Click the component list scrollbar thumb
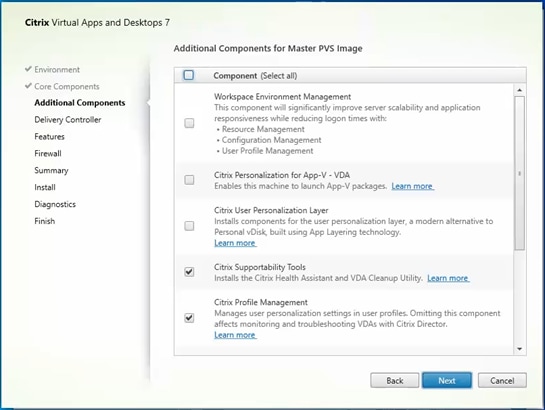 tap(520, 173)
